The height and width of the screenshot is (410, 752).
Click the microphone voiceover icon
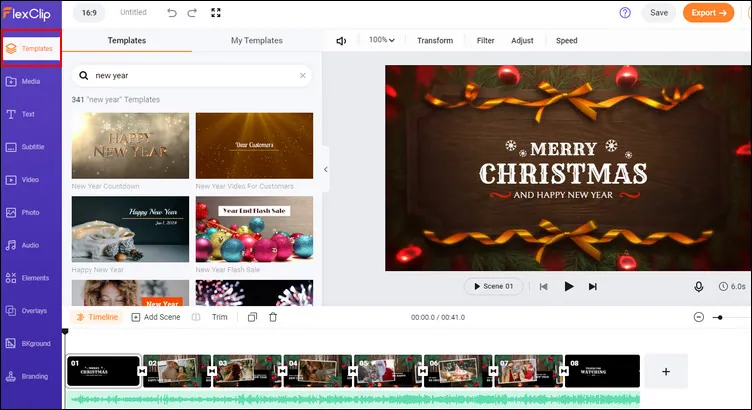click(699, 287)
